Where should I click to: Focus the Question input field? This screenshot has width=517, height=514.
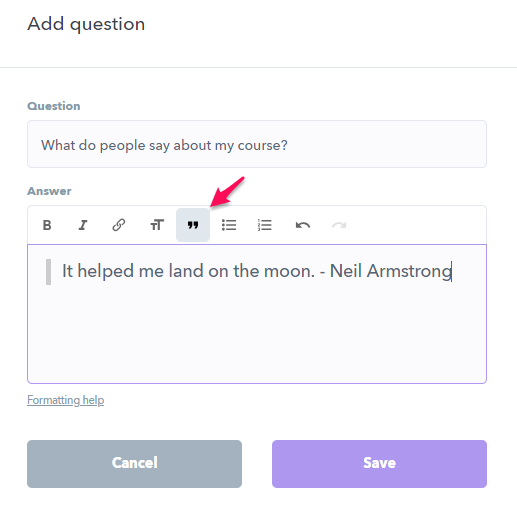tap(257, 144)
